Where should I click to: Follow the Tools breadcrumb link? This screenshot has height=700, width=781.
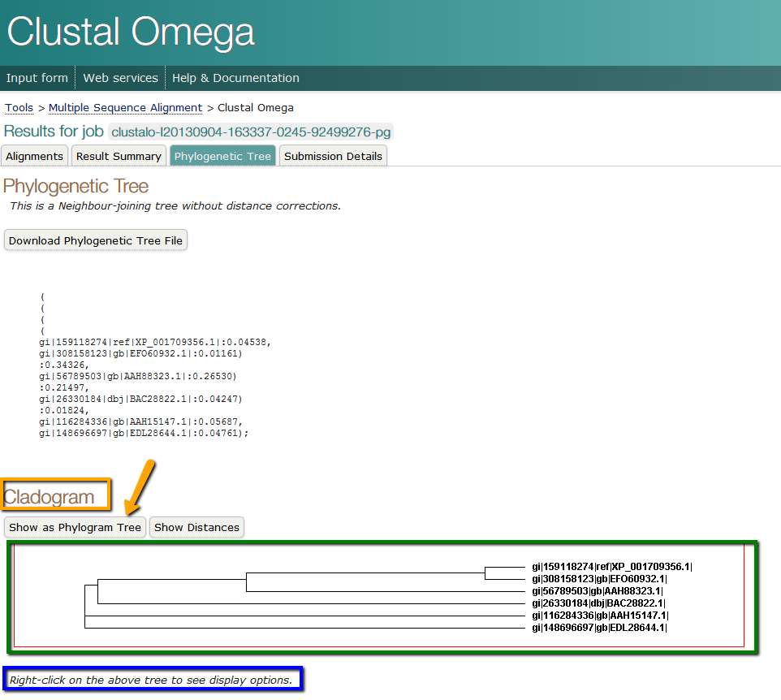coord(19,108)
